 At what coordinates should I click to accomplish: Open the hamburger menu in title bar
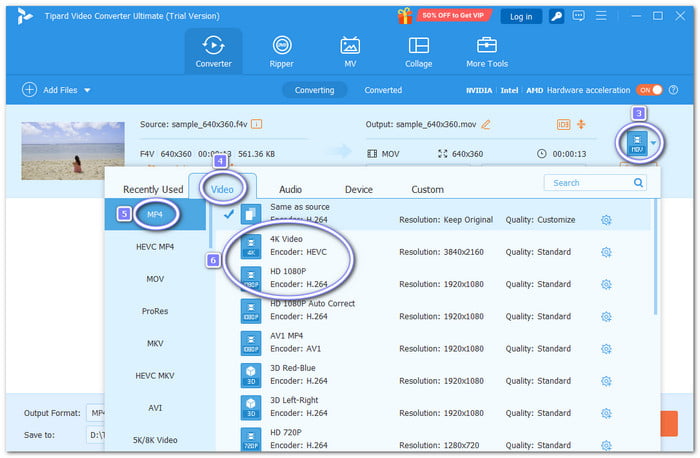tap(601, 16)
